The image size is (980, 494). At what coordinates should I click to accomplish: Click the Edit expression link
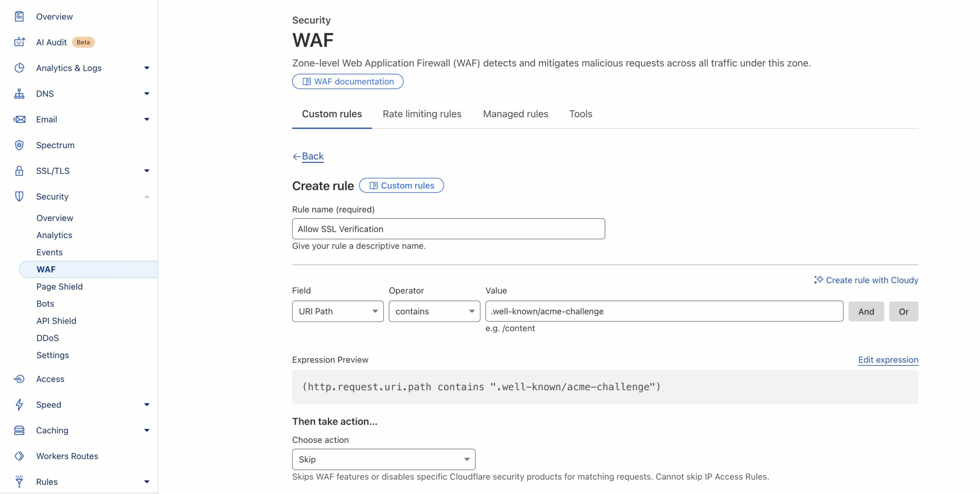[888, 360]
